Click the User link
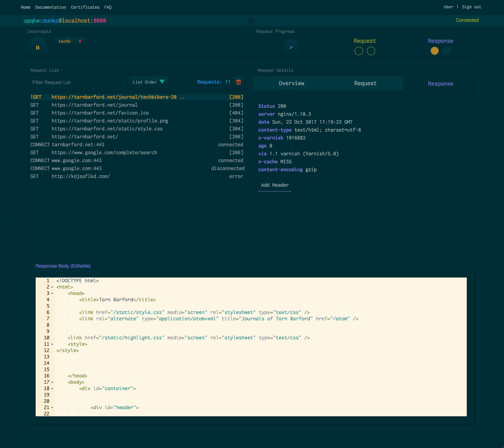This screenshot has height=448, width=504. (449, 7)
